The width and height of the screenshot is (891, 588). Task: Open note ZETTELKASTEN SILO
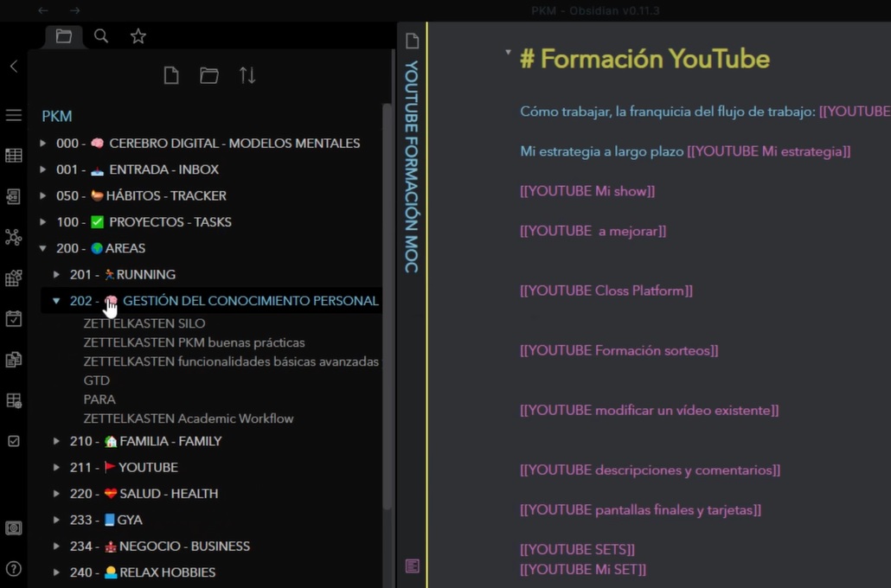144,323
